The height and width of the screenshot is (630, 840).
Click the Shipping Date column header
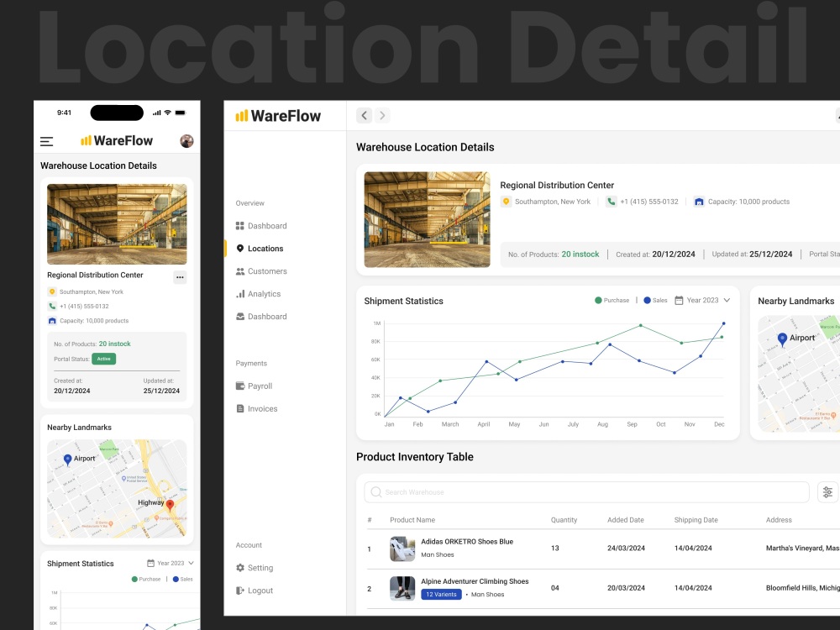click(696, 520)
